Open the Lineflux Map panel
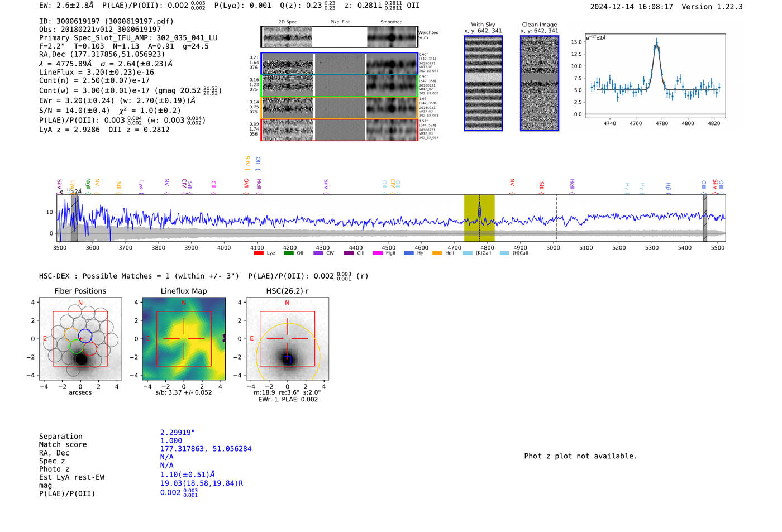The width and height of the screenshot is (782, 532). tap(184, 339)
